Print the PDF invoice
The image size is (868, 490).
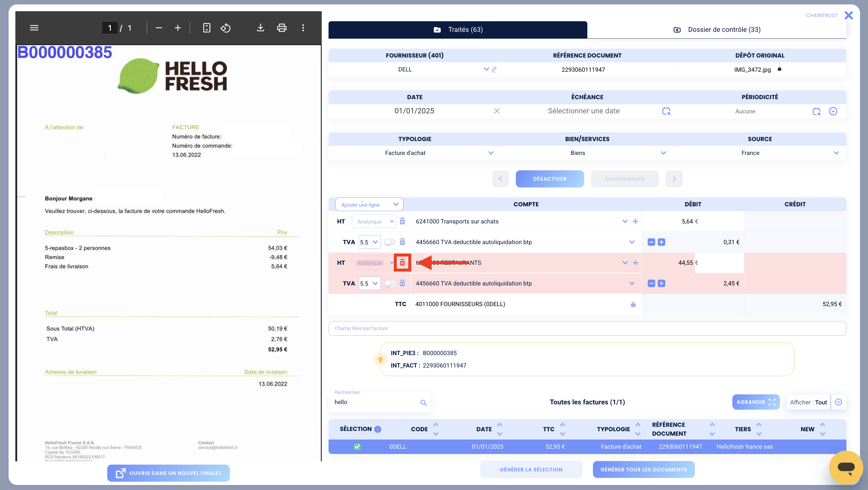(x=282, y=28)
